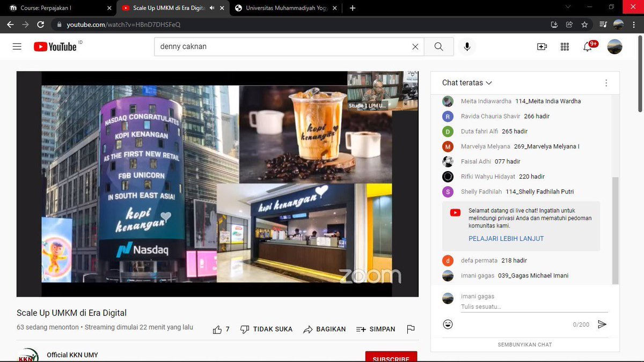Start voice search with the microphone
The height and width of the screenshot is (362, 644).
coord(467,47)
